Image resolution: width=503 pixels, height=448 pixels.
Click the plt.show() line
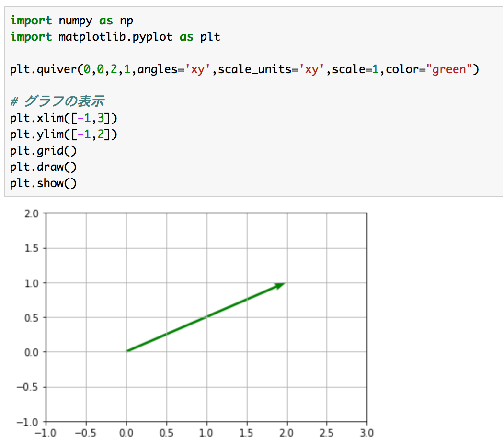pos(43,183)
